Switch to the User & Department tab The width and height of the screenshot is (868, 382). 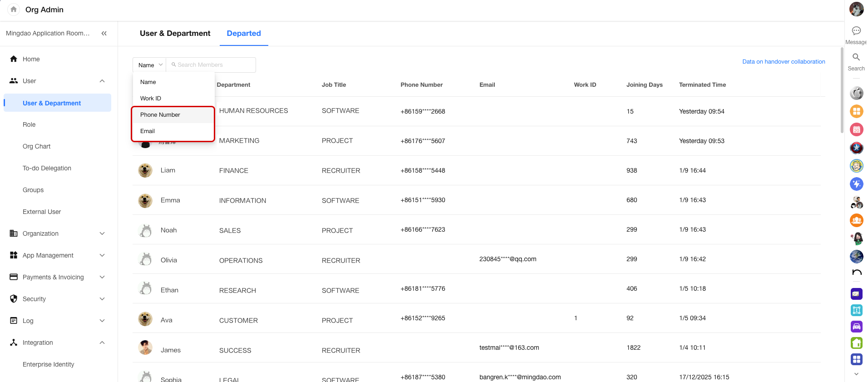[175, 34]
